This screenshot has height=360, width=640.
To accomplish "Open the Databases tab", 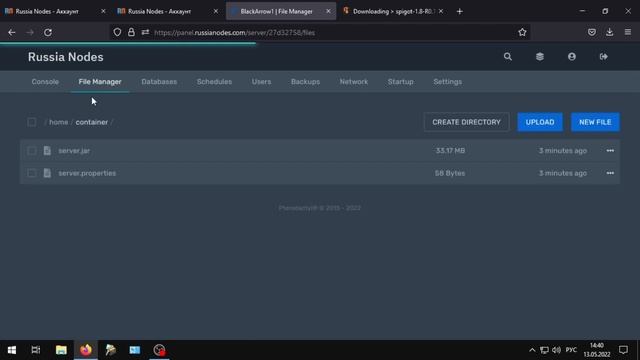I will [x=159, y=82].
